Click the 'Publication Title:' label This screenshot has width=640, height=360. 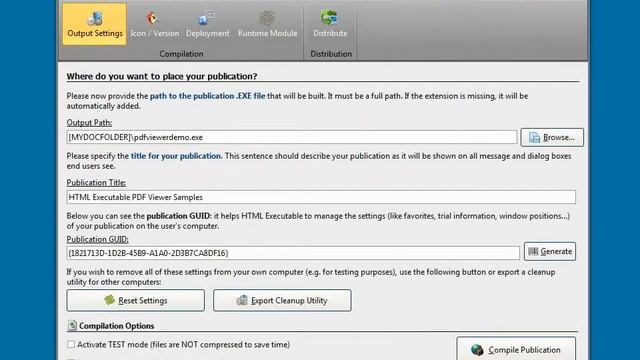point(96,182)
